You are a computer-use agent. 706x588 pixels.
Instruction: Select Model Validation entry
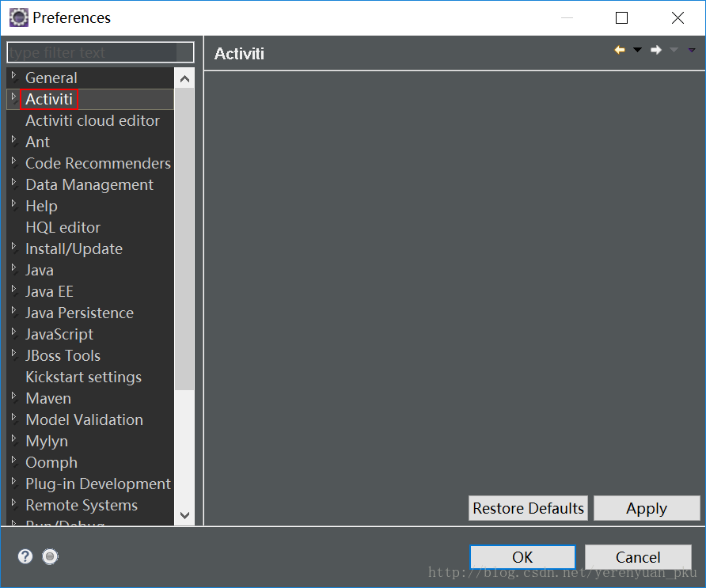(85, 420)
